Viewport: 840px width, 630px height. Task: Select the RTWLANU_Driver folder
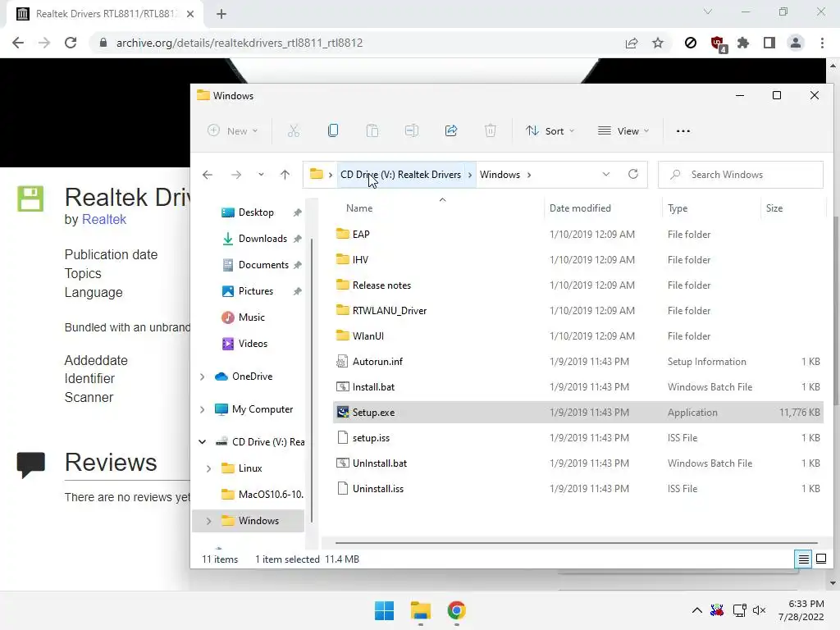coord(577,311)
